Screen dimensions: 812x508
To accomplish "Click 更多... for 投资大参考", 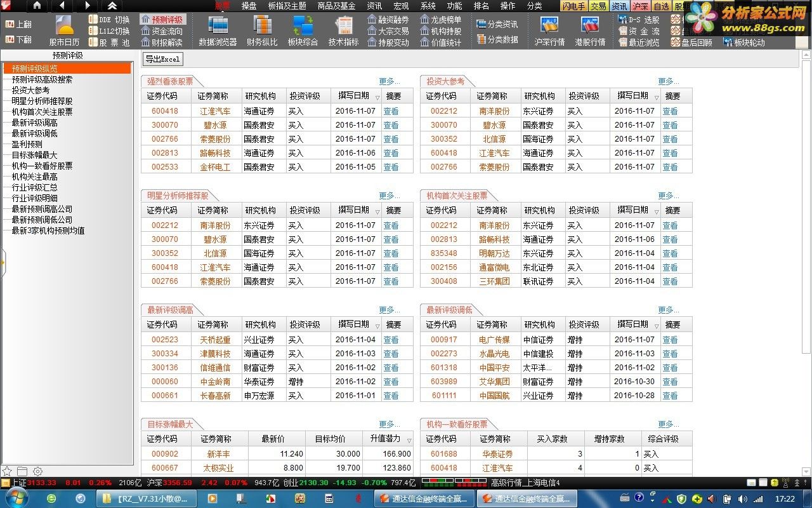I will click(x=669, y=81).
